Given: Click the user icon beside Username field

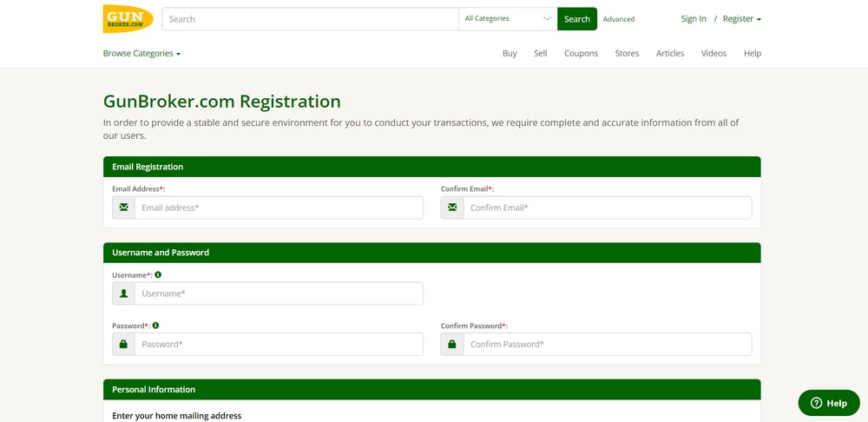Looking at the screenshot, I should [x=123, y=293].
